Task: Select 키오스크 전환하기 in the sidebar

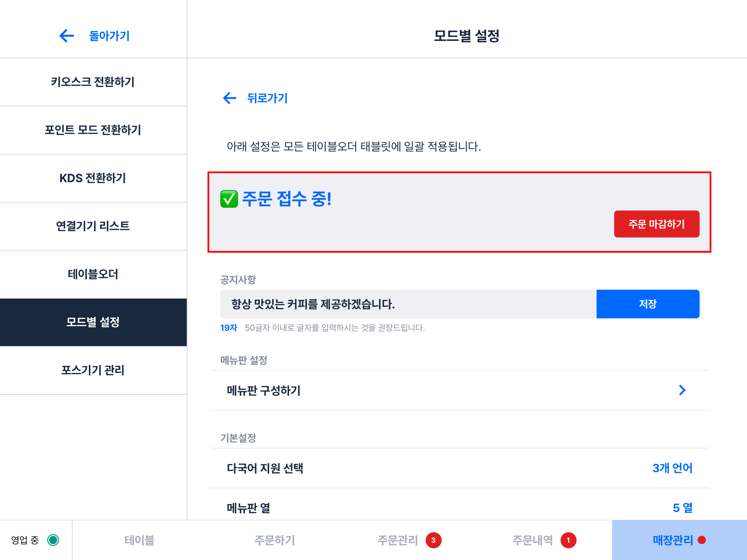Action: pos(93,82)
